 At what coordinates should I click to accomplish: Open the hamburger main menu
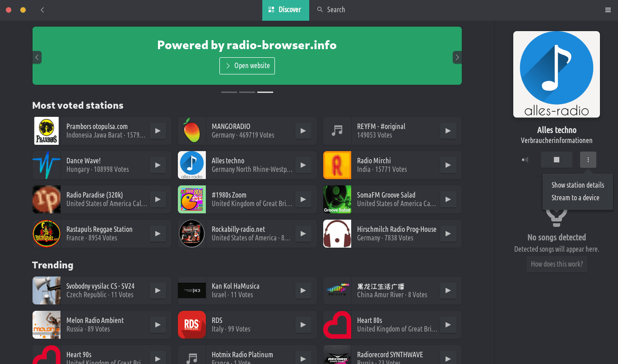[x=608, y=10]
